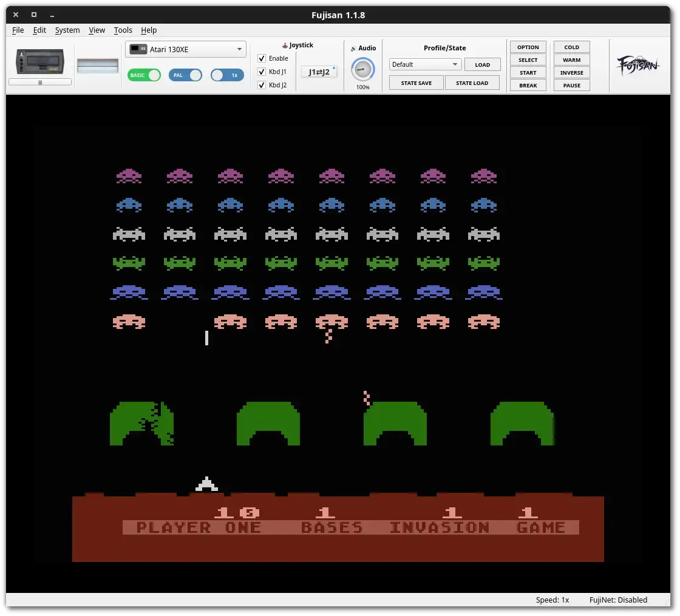Click the speaker icon beside Audio
Viewport: 680px width, 616px height.
tap(353, 49)
